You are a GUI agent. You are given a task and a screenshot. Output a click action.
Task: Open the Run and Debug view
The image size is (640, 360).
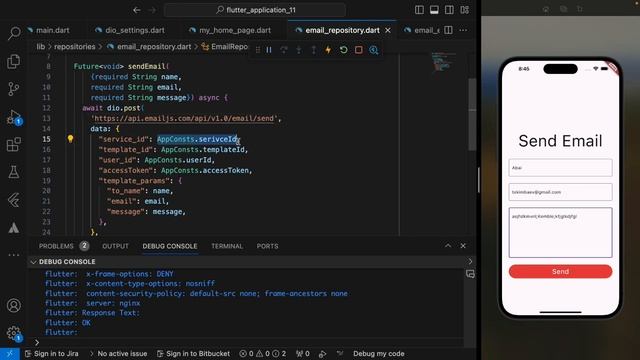[14, 117]
